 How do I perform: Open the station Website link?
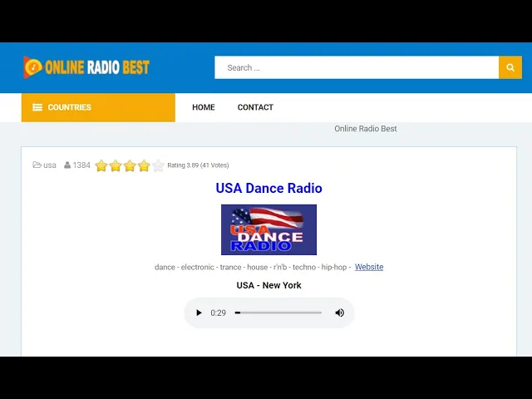tap(369, 267)
